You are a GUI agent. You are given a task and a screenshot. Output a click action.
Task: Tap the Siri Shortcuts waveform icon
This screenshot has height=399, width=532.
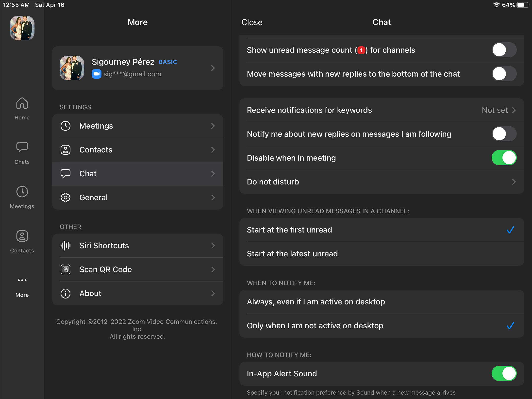click(x=66, y=246)
